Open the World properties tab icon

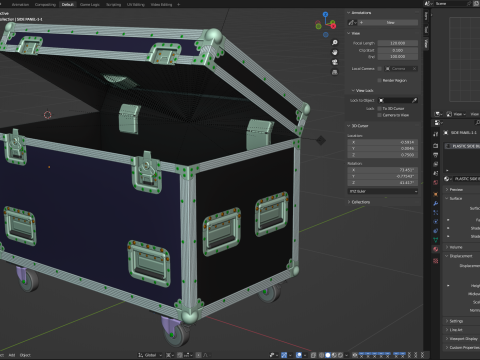tap(436, 183)
